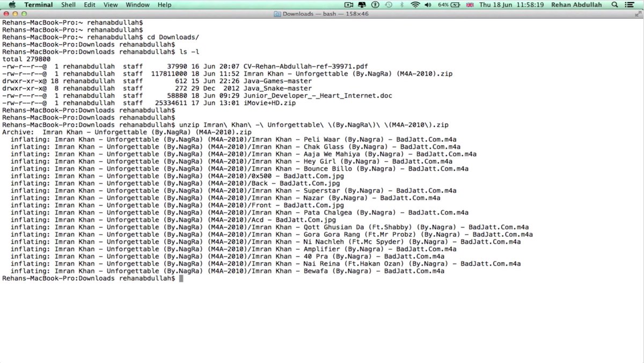
Task: Click the Bounce Billo inflating line
Action: click(x=239, y=169)
